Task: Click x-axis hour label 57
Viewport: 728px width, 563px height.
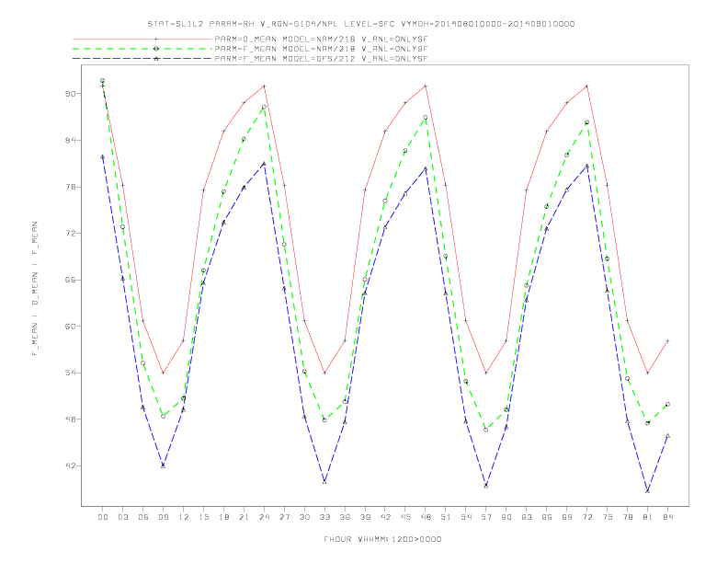Action: pos(486,517)
